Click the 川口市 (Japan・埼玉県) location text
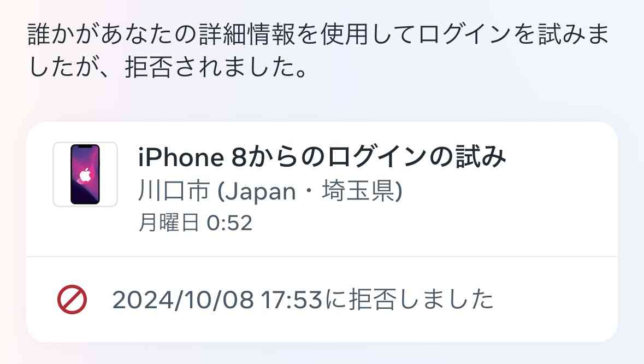 click(x=270, y=191)
